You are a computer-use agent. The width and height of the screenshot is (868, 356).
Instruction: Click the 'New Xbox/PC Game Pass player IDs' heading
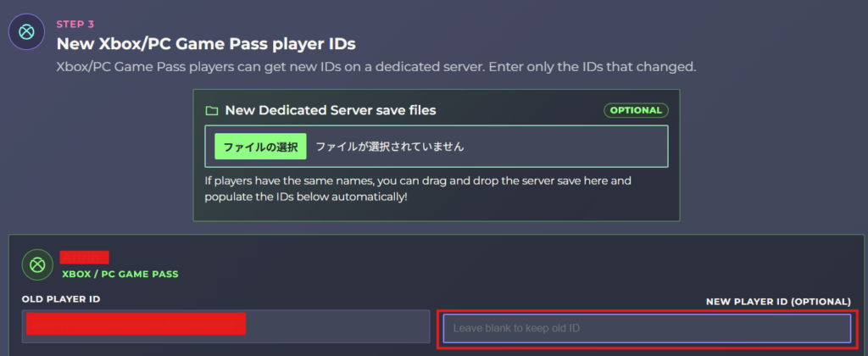point(206,43)
